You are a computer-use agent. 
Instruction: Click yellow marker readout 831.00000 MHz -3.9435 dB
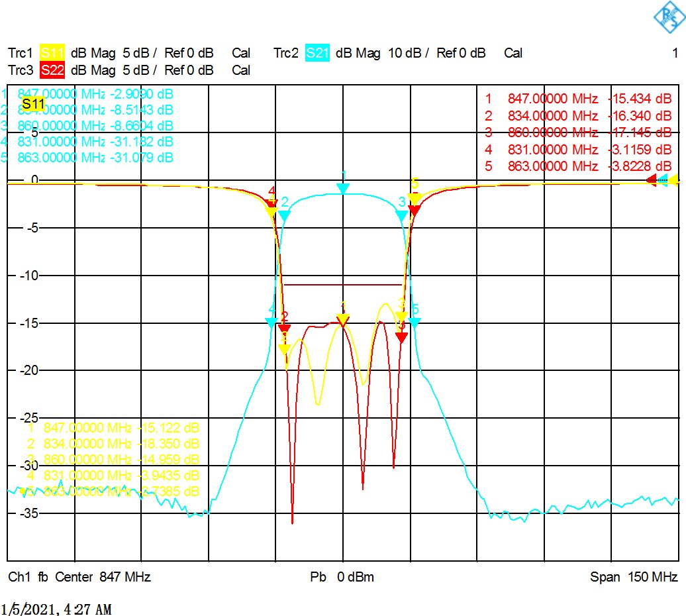pos(113,476)
